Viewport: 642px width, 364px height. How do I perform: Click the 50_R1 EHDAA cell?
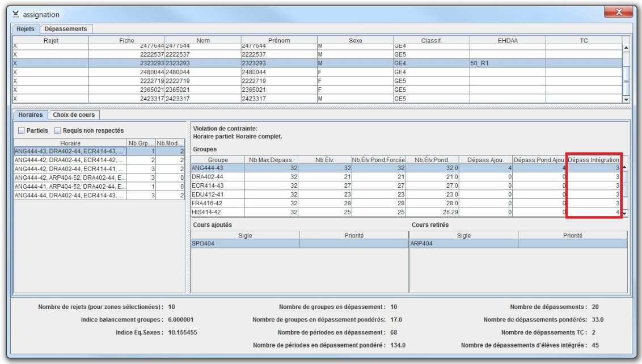click(508, 64)
